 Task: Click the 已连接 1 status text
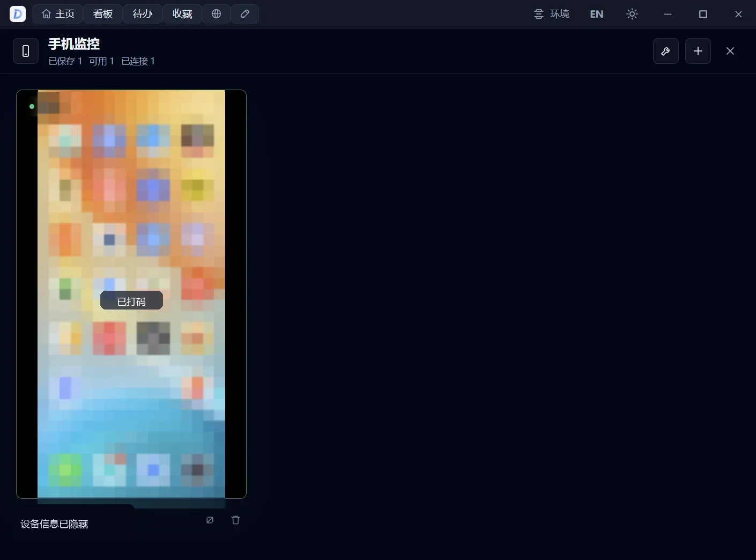click(x=138, y=61)
